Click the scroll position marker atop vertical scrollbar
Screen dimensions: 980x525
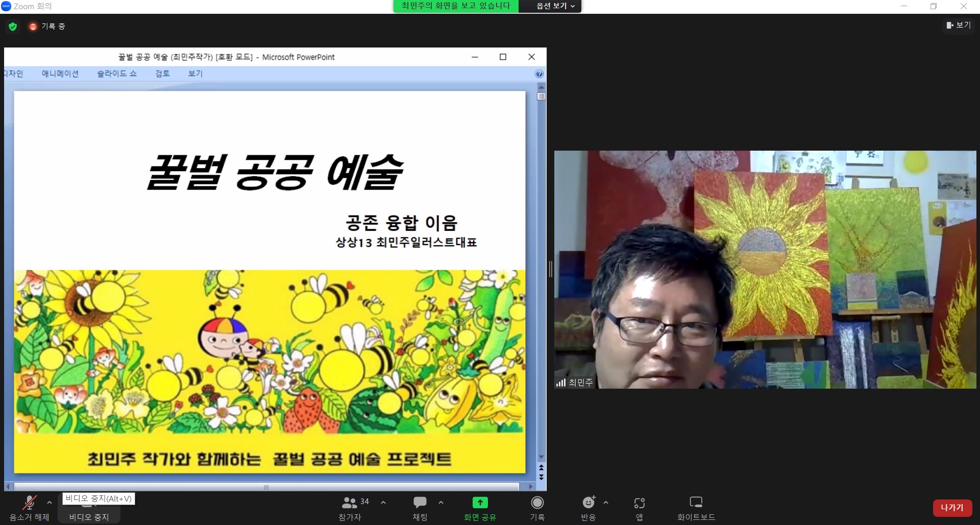coord(542,96)
